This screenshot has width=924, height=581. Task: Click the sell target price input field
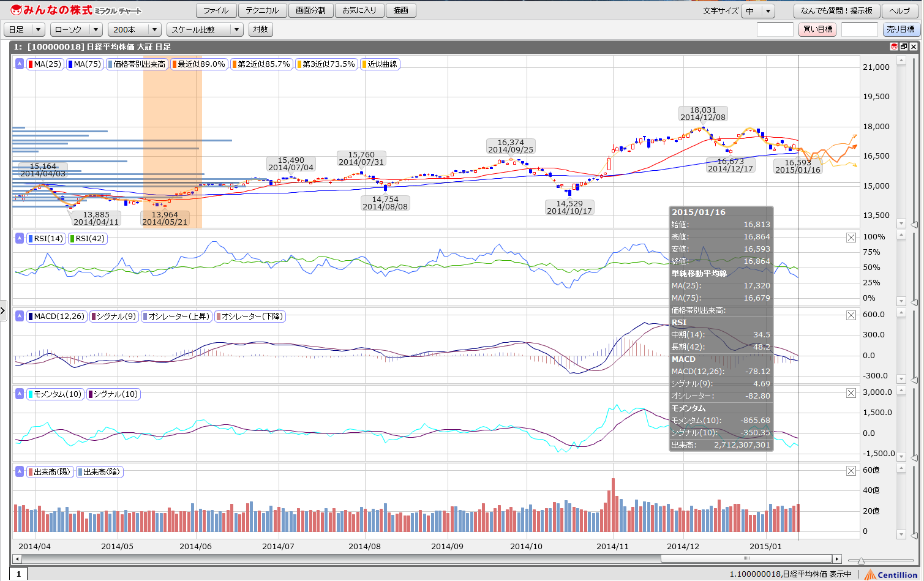(859, 29)
